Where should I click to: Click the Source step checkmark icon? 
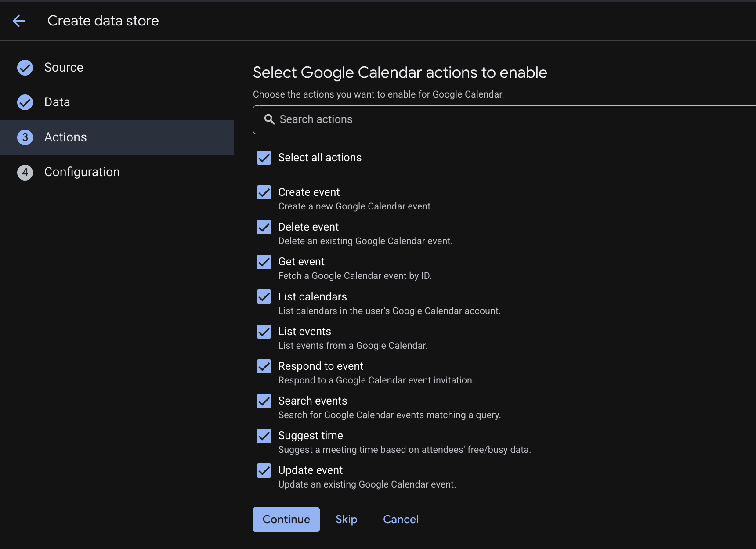pyautogui.click(x=25, y=68)
